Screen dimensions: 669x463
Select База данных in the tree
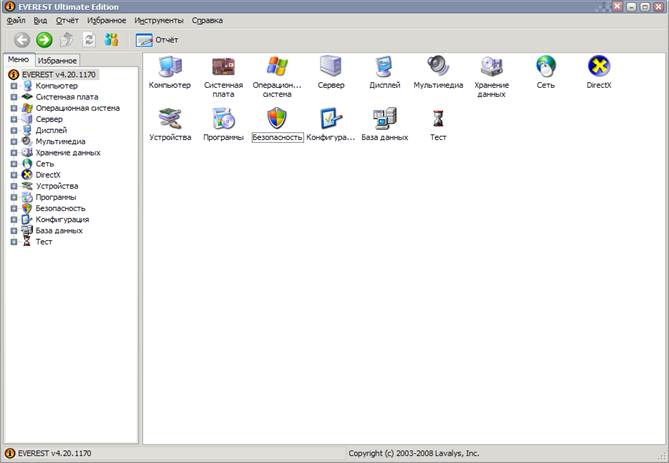(x=59, y=230)
